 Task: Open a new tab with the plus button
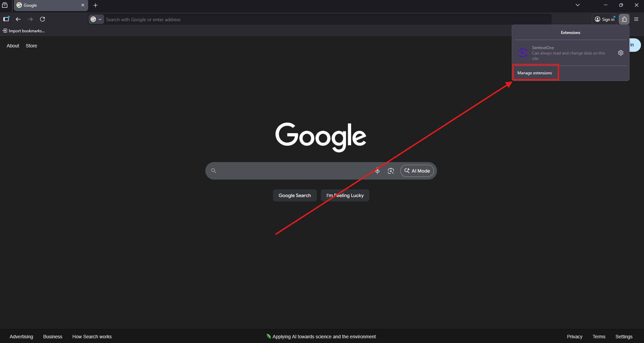(96, 5)
